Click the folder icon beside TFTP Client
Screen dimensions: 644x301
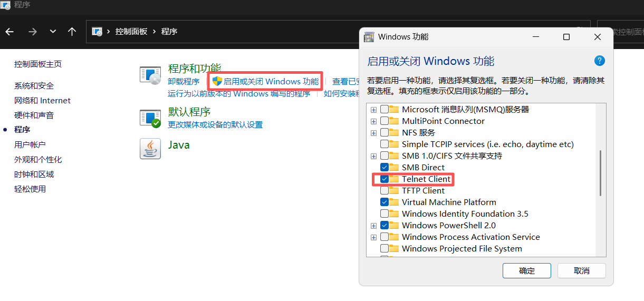coord(394,191)
